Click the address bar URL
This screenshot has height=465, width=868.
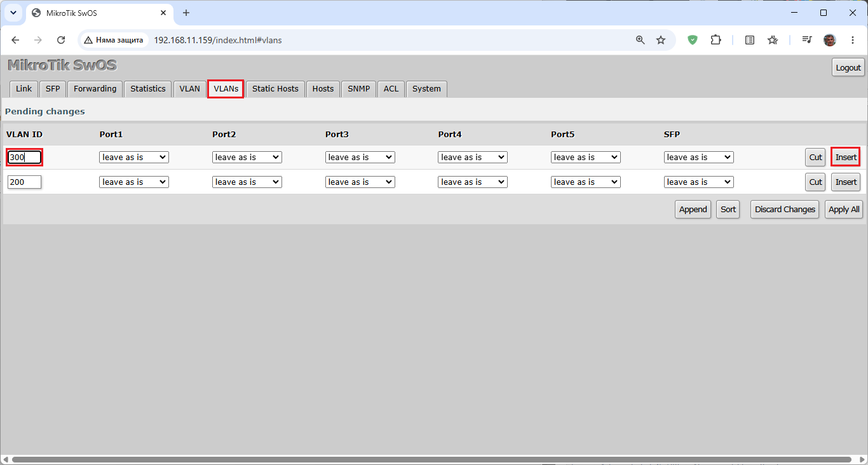point(218,40)
